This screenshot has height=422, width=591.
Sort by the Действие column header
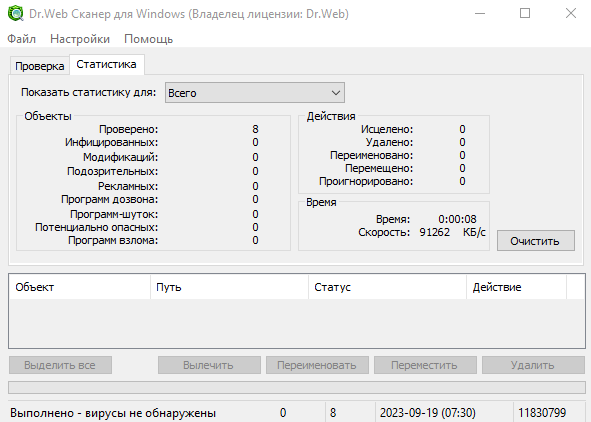pyautogui.click(x=516, y=287)
